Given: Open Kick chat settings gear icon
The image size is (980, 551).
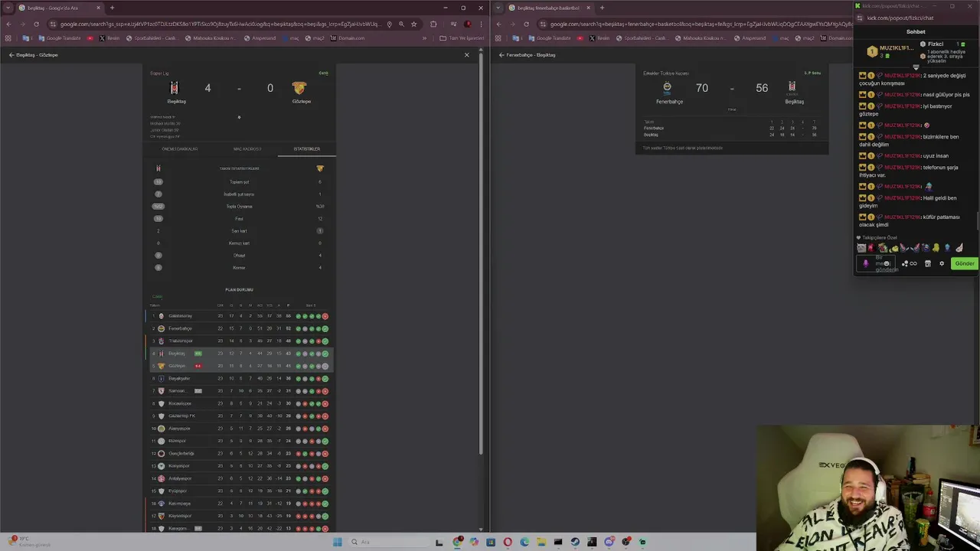Looking at the screenshot, I should [x=942, y=264].
